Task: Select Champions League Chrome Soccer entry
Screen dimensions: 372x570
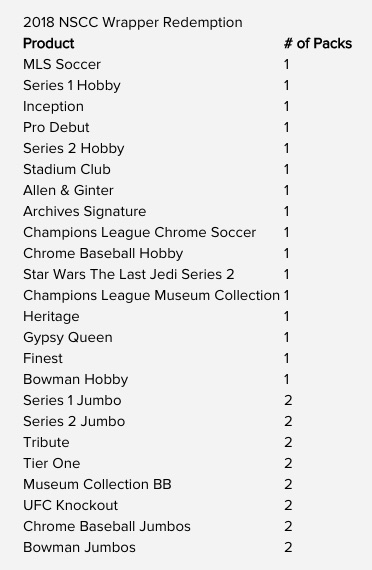Action: [x=140, y=233]
